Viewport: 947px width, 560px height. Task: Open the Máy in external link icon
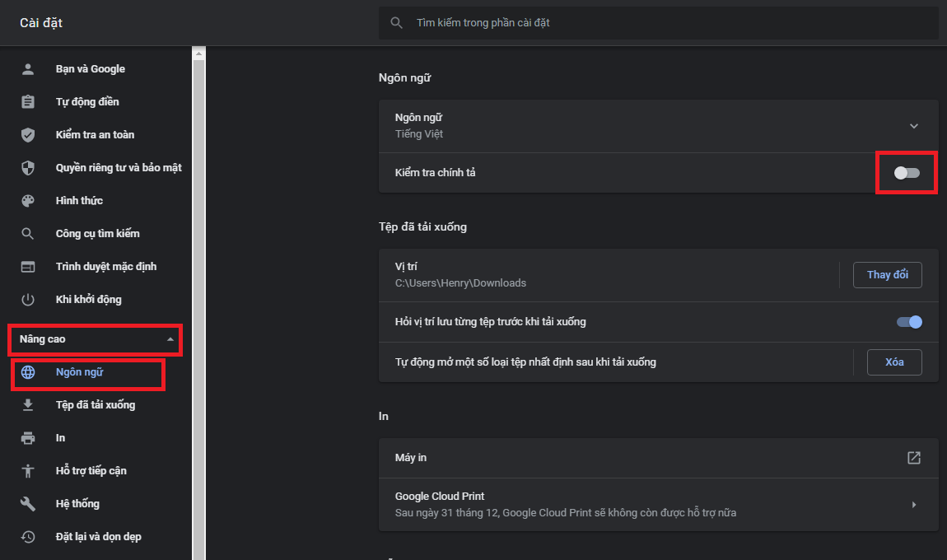click(x=914, y=458)
